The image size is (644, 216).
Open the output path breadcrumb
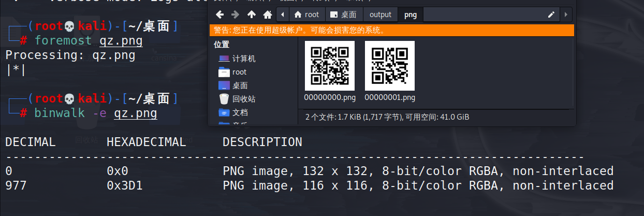380,15
